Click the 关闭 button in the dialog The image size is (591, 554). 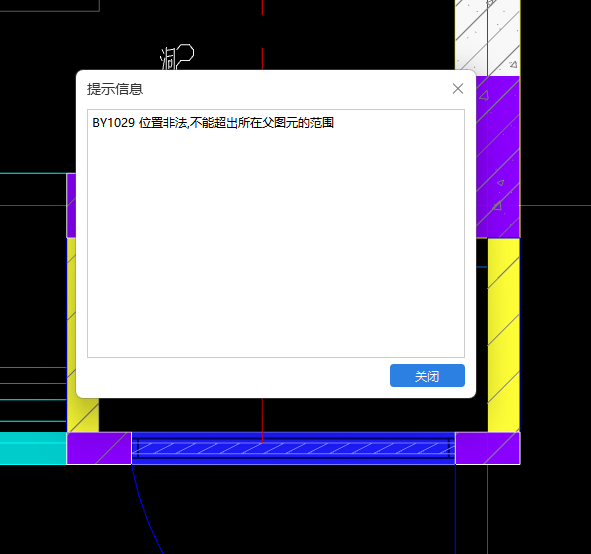click(427, 375)
